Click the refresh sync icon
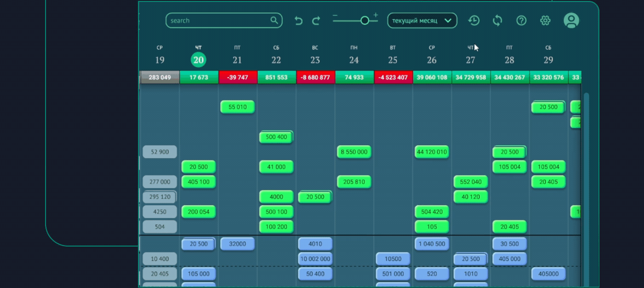The image size is (644, 288). 497,20
